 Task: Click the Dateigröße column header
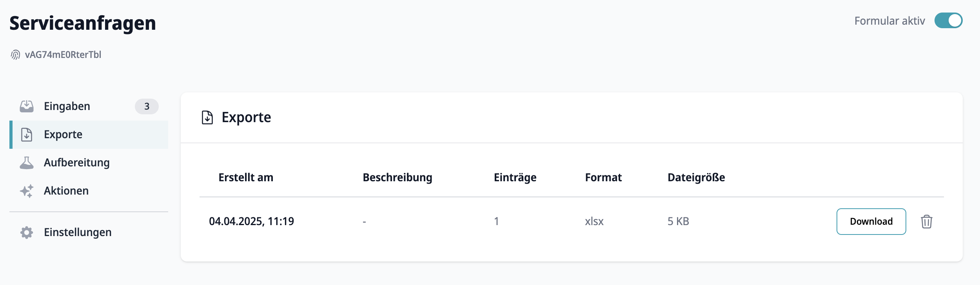[696, 177]
